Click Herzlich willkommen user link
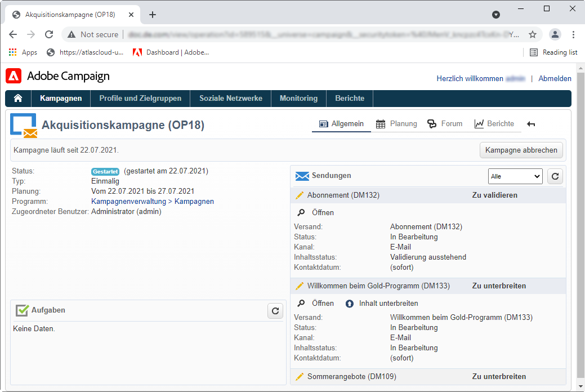 481,78
